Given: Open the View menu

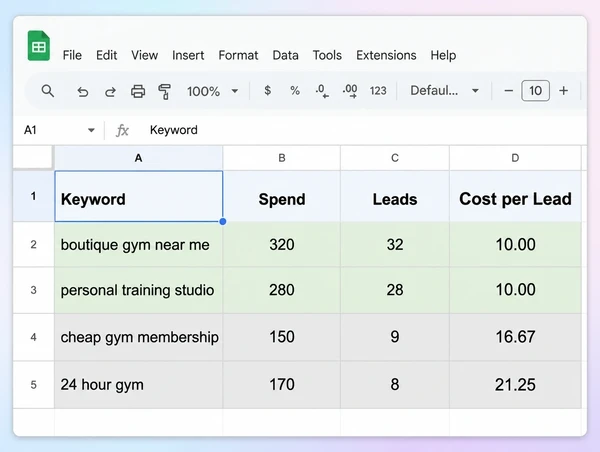Looking at the screenshot, I should tap(144, 55).
